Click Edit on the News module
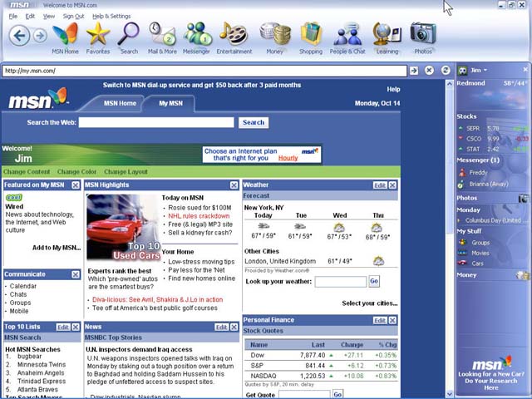The width and height of the screenshot is (532, 399). [x=222, y=327]
